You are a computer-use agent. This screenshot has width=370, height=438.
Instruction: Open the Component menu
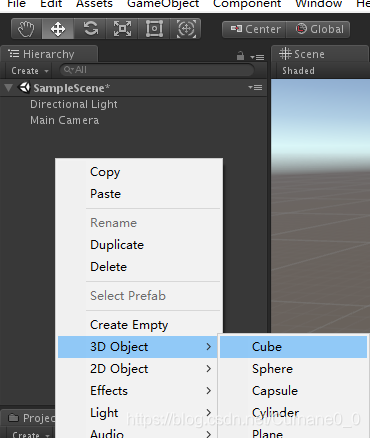pos(247,4)
